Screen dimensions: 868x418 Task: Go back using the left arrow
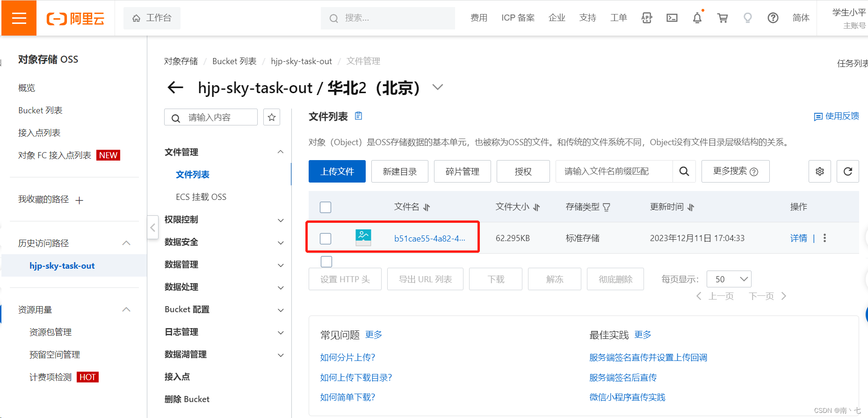(x=175, y=87)
